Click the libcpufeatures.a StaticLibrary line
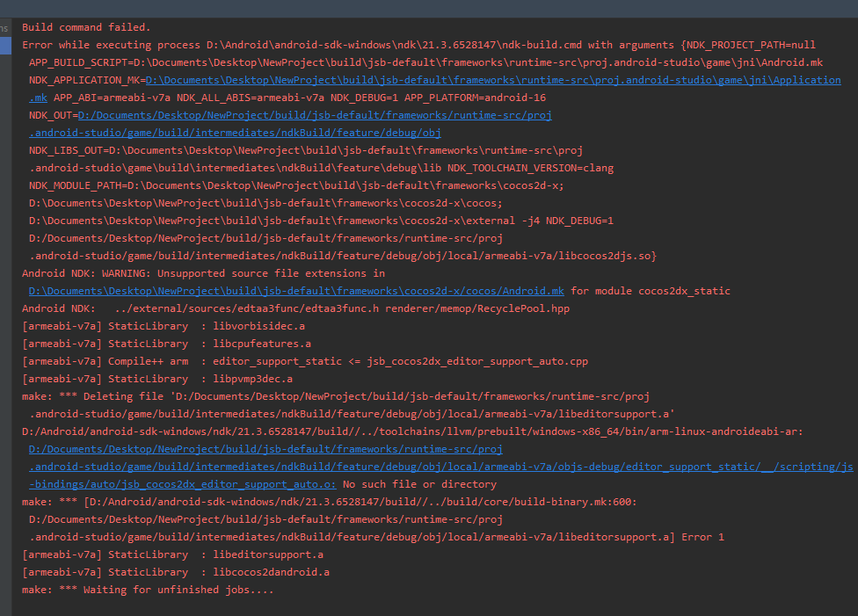The height and width of the screenshot is (616, 858). click(x=166, y=344)
